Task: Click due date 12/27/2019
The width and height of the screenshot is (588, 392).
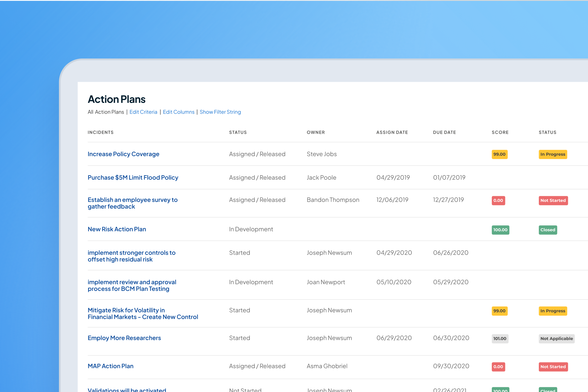Action: (448, 200)
